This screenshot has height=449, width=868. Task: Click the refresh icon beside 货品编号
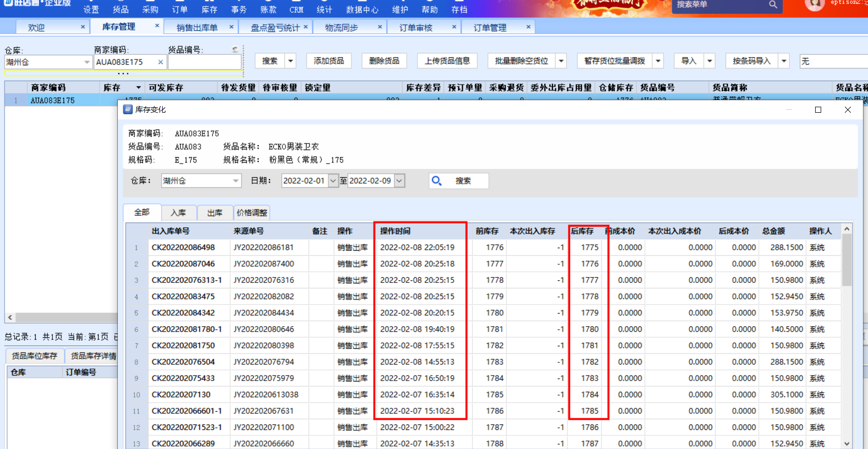point(235,49)
